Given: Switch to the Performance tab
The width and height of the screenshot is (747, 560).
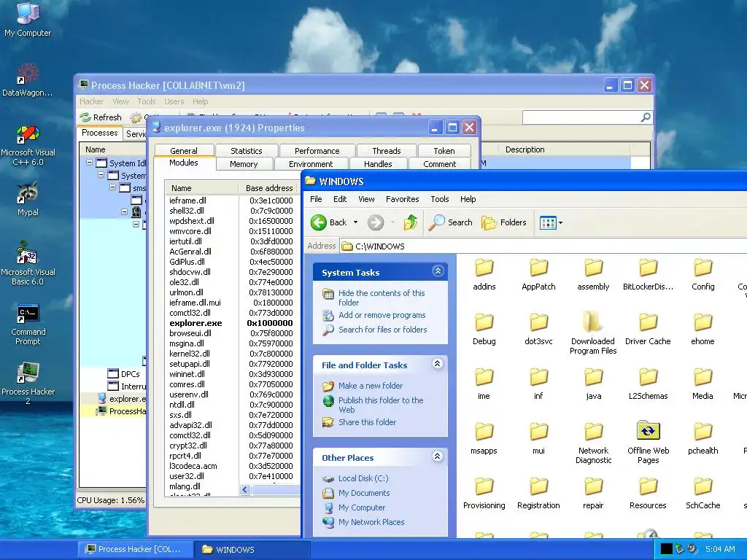Looking at the screenshot, I should (317, 150).
